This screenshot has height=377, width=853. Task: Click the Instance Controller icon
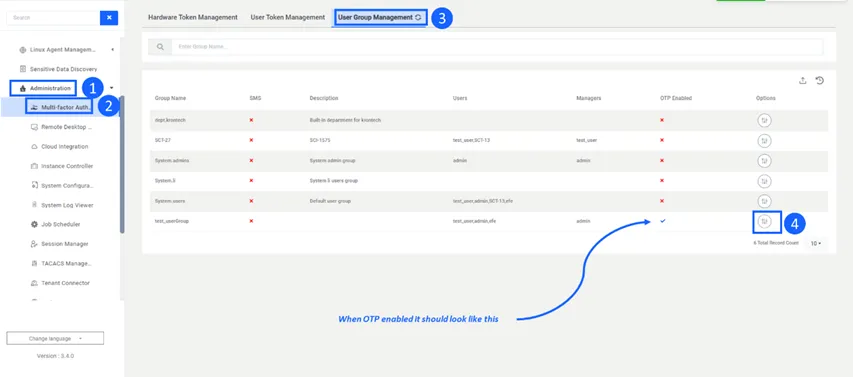pyautogui.click(x=34, y=166)
